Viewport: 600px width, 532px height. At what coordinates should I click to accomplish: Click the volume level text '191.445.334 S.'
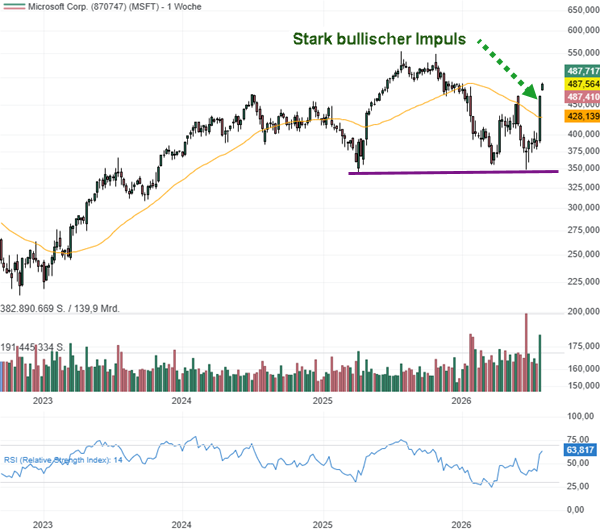coord(33,348)
